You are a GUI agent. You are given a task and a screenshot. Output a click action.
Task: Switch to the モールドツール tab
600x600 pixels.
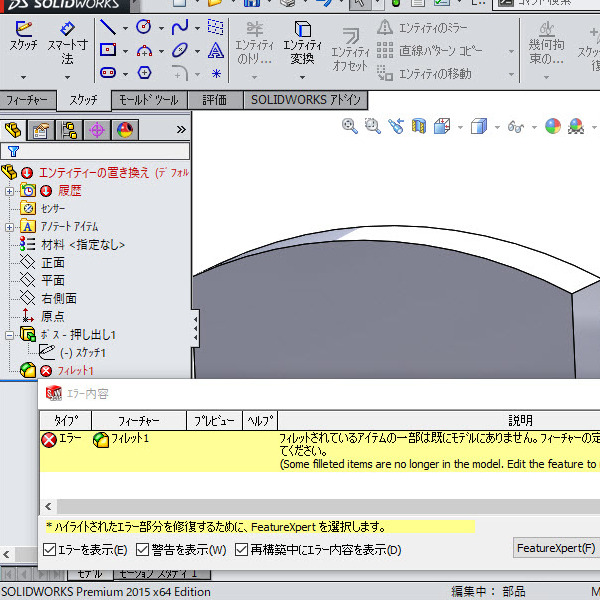pyautogui.click(x=149, y=100)
